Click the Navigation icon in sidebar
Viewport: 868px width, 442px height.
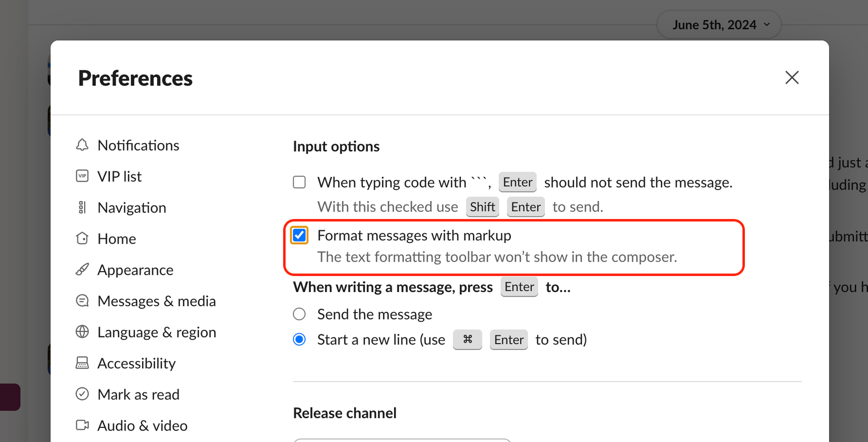pyautogui.click(x=82, y=207)
